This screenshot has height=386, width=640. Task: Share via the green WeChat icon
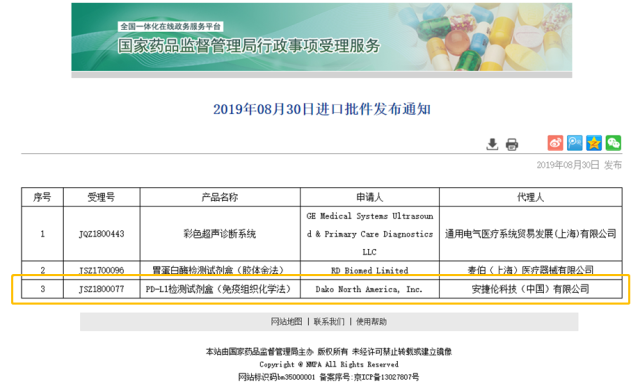[x=613, y=143]
